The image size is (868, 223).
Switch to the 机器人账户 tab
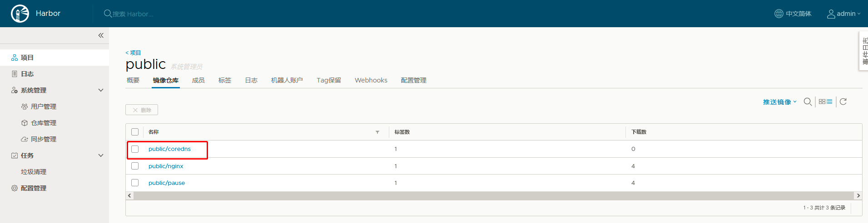coord(287,80)
